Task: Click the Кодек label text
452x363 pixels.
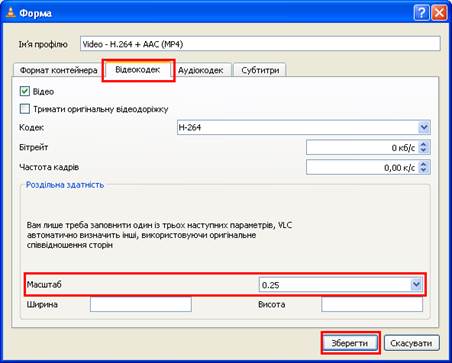Action: [32, 127]
